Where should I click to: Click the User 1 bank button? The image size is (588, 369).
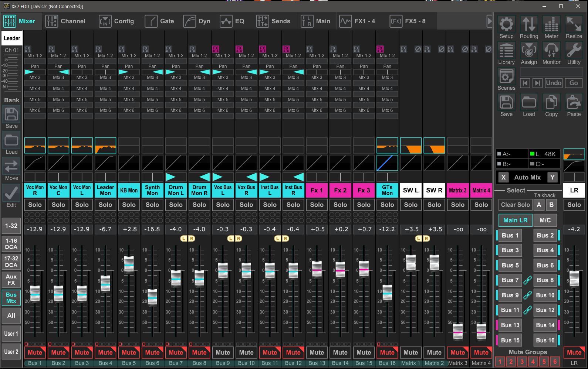pos(11,334)
